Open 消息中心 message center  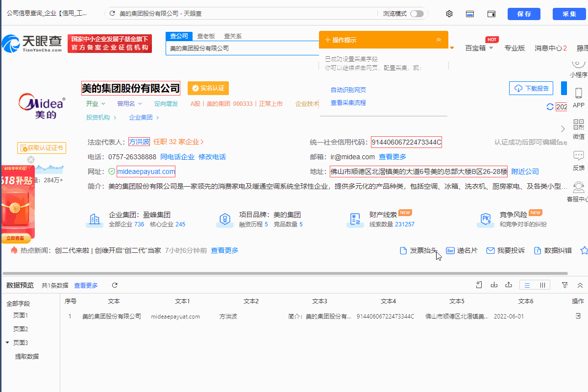(x=551, y=48)
